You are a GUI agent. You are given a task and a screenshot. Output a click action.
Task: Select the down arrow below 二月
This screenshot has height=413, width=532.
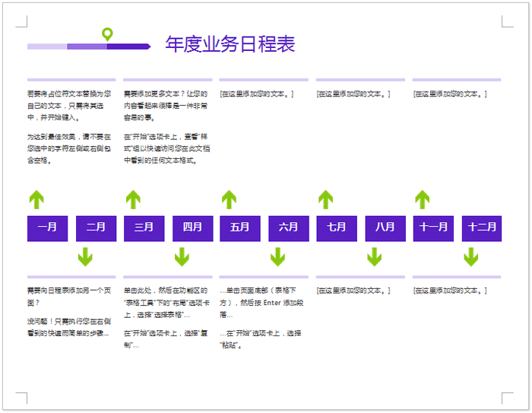[85, 257]
